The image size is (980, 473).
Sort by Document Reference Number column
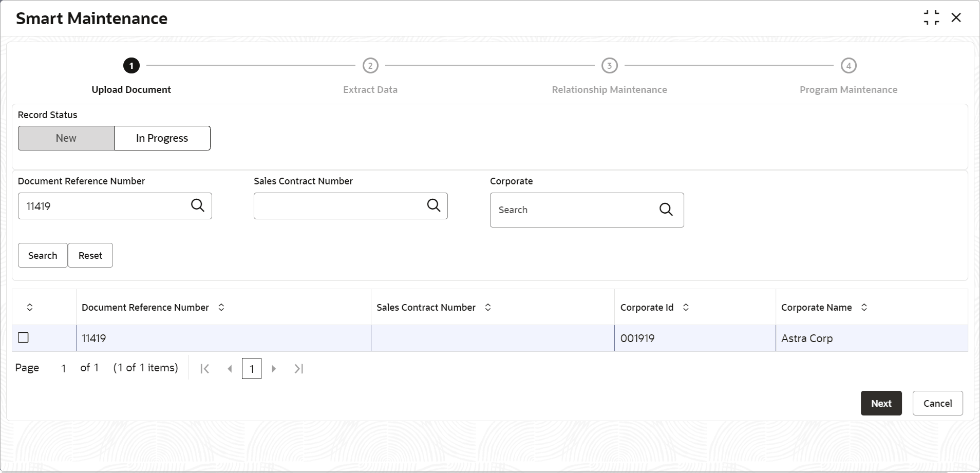pos(221,307)
